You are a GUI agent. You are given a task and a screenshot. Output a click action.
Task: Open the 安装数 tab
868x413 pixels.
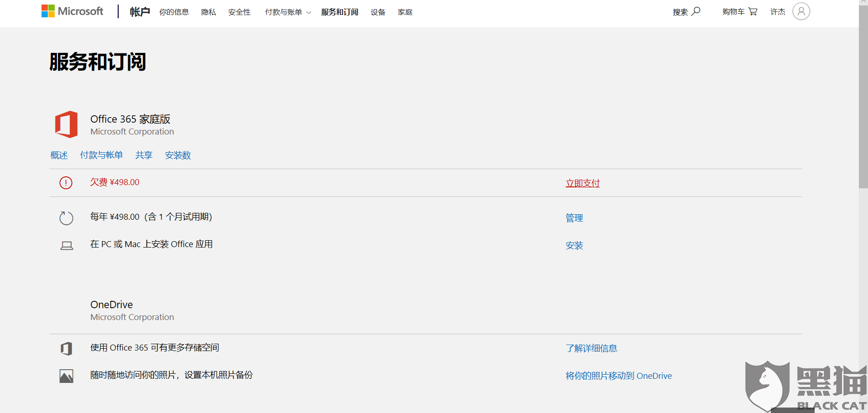178,155
